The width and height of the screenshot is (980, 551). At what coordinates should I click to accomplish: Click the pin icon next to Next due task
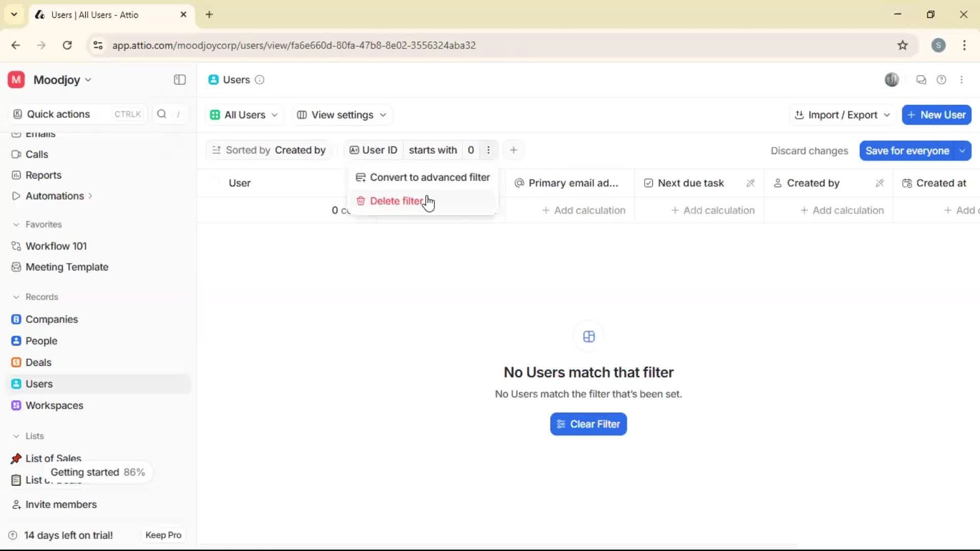click(750, 183)
